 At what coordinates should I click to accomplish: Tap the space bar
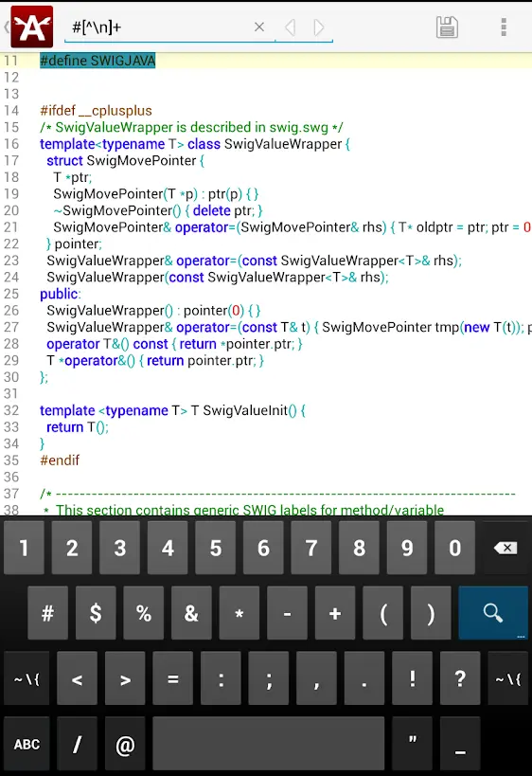tap(269, 744)
